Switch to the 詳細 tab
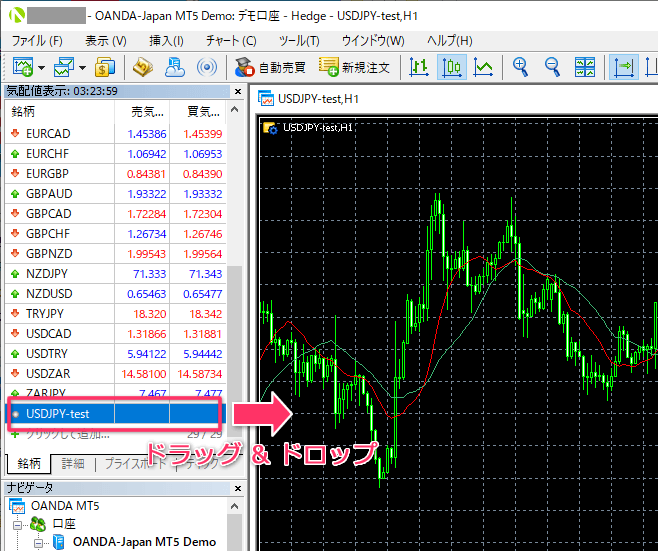The width and height of the screenshot is (658, 551). click(x=73, y=463)
